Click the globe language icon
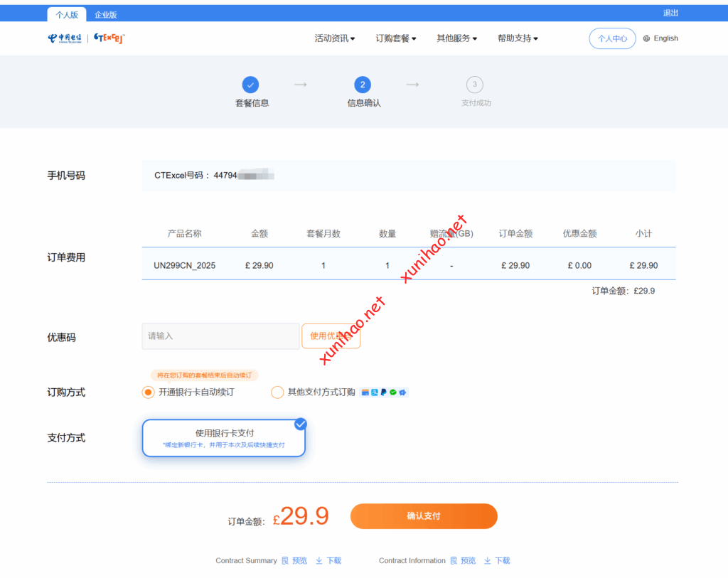This screenshot has width=728, height=578. (646, 38)
